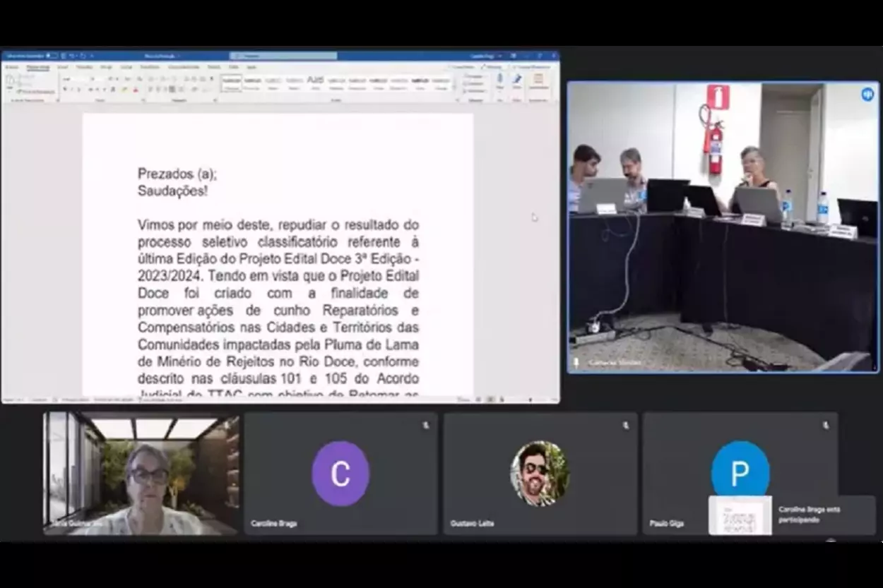
Task: Click the Word search box in the title bar
Action: pyautogui.click(x=283, y=56)
